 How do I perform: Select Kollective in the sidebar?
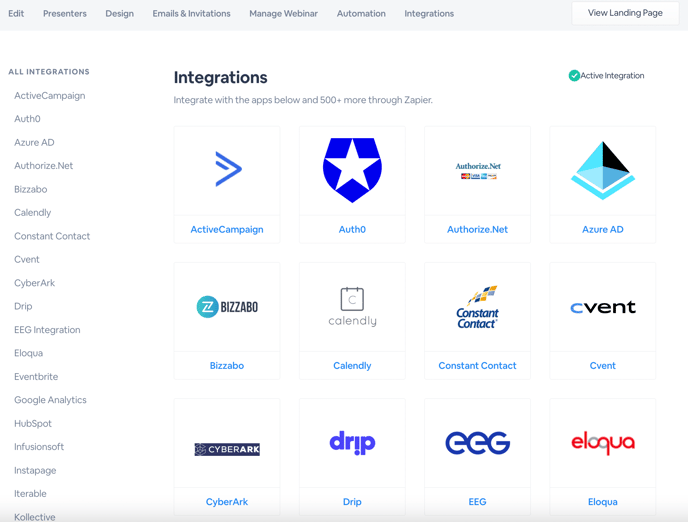coord(35,517)
